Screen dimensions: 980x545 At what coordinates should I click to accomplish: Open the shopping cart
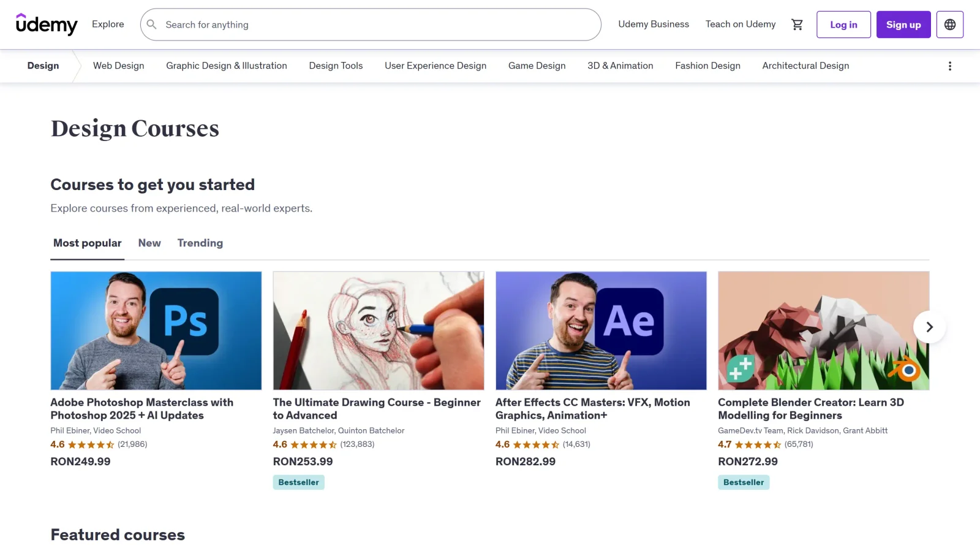click(x=797, y=24)
